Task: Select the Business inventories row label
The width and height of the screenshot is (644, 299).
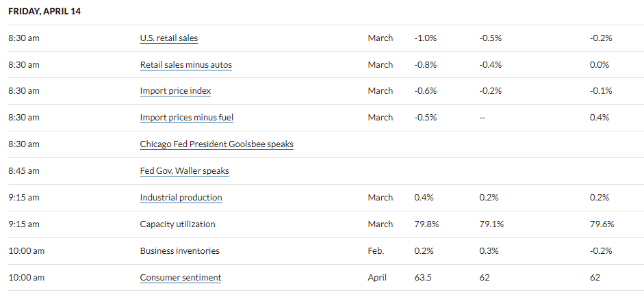Action: point(179,251)
